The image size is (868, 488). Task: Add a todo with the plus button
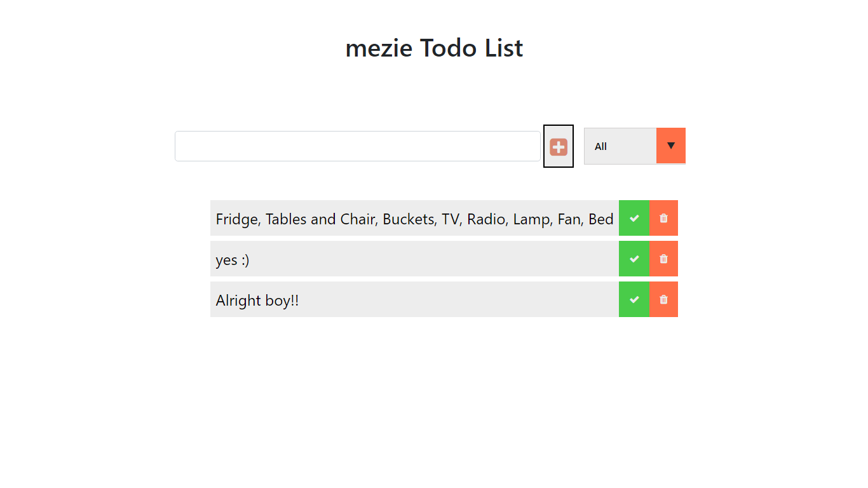point(559,146)
